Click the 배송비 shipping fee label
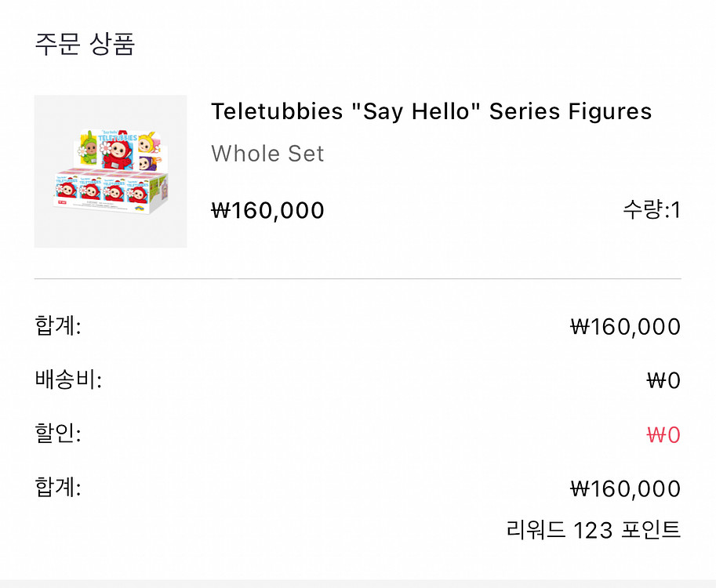This screenshot has height=588, width=716. click(68, 380)
